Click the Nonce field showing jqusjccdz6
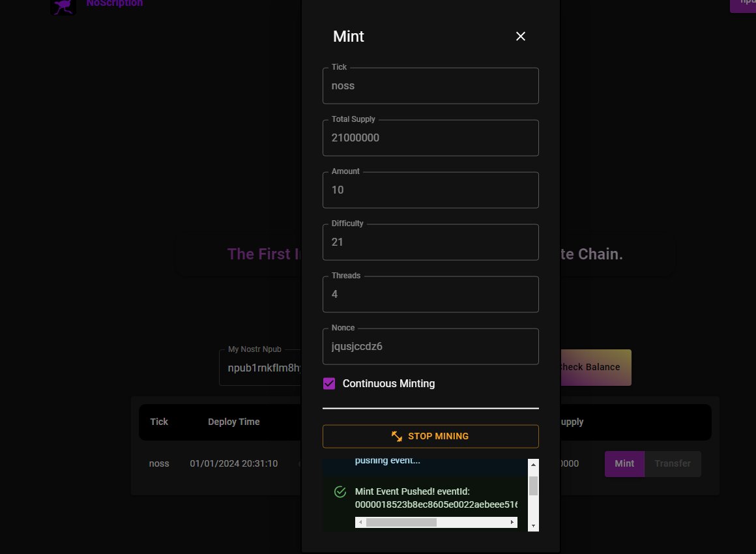 pyautogui.click(x=431, y=346)
